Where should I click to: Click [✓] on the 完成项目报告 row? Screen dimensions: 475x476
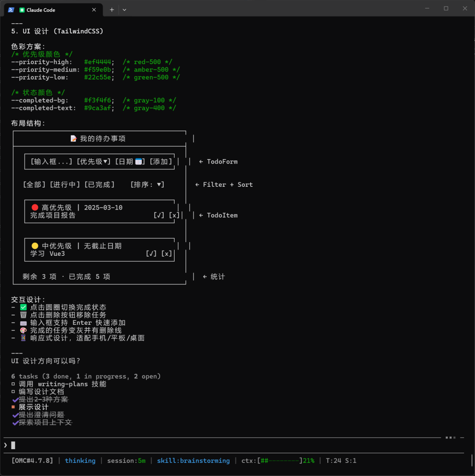pyautogui.click(x=159, y=215)
